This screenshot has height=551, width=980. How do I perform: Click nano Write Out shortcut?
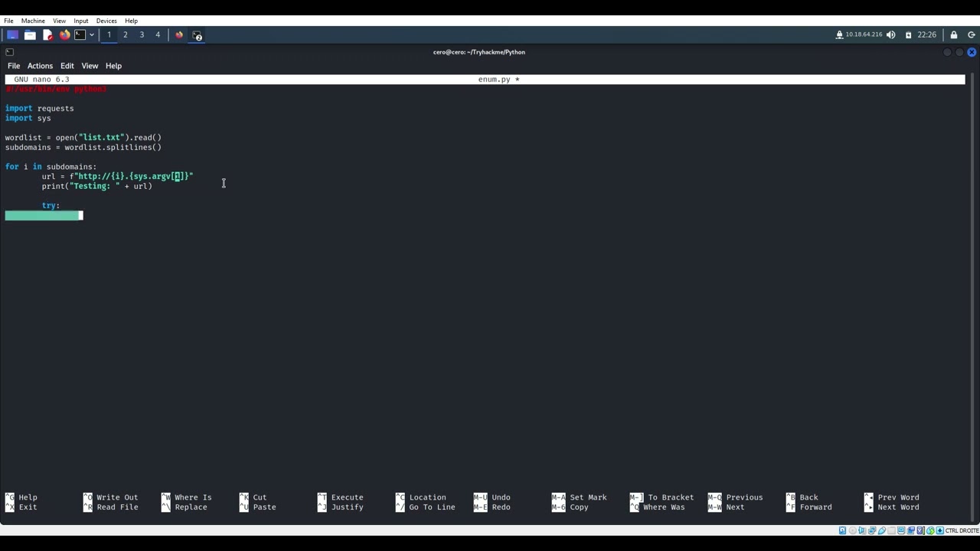coord(112,497)
